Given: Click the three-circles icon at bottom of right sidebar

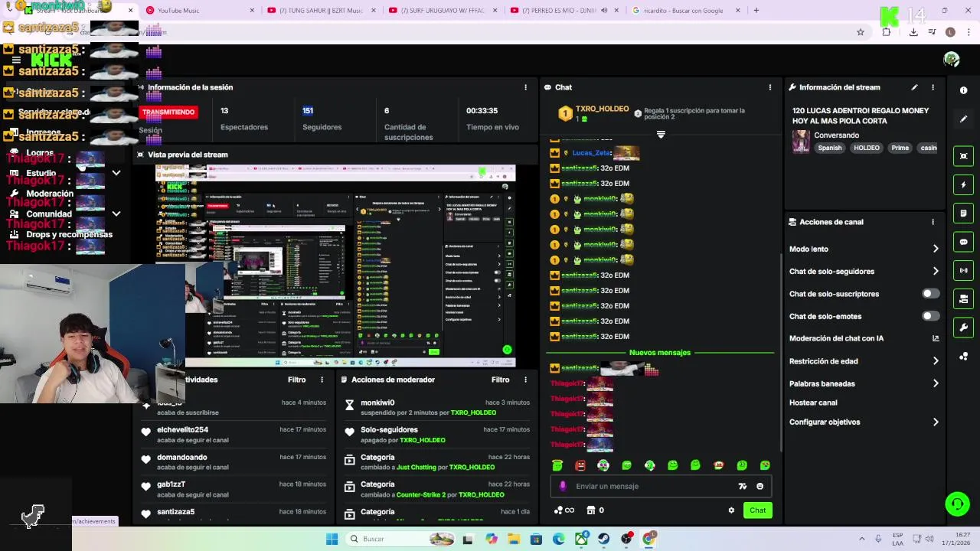Looking at the screenshot, I should (963, 357).
